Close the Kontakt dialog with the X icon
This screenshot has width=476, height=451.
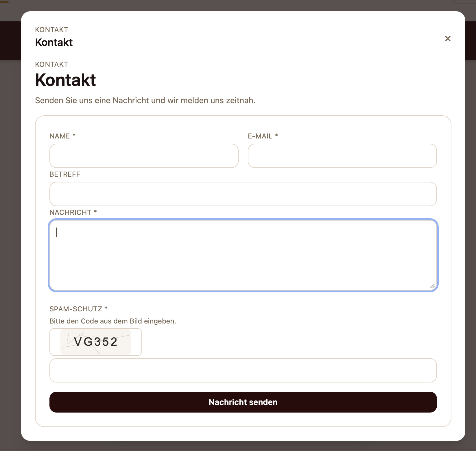pos(448,38)
